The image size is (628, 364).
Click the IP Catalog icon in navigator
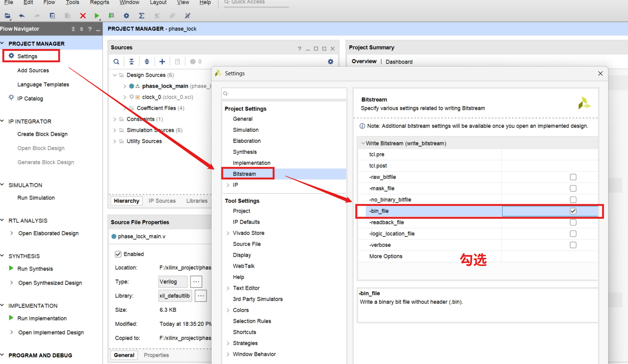[11, 98]
